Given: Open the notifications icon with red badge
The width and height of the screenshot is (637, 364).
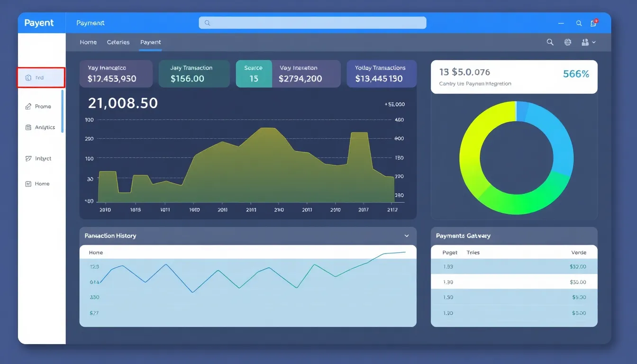Looking at the screenshot, I should 593,23.
